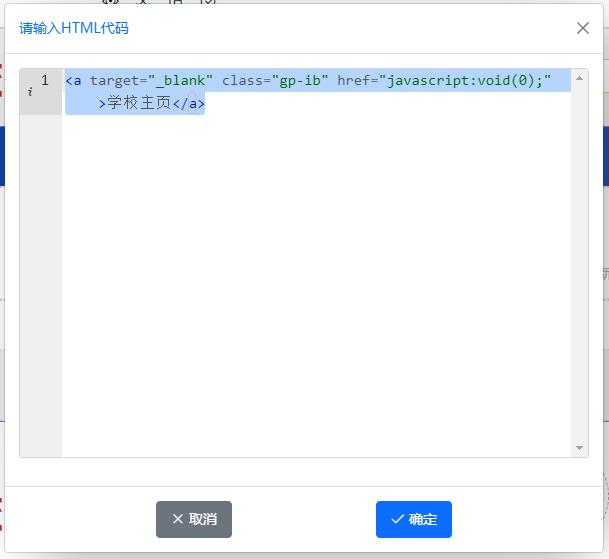Click the opening <a tag at line start

pyautogui.click(x=74, y=81)
